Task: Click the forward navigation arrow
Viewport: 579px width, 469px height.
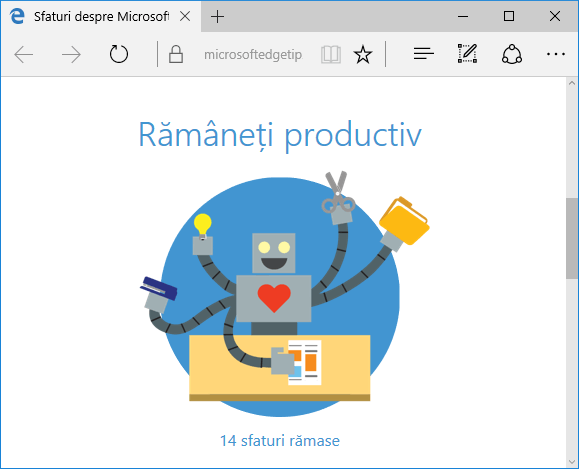Action: 71,55
